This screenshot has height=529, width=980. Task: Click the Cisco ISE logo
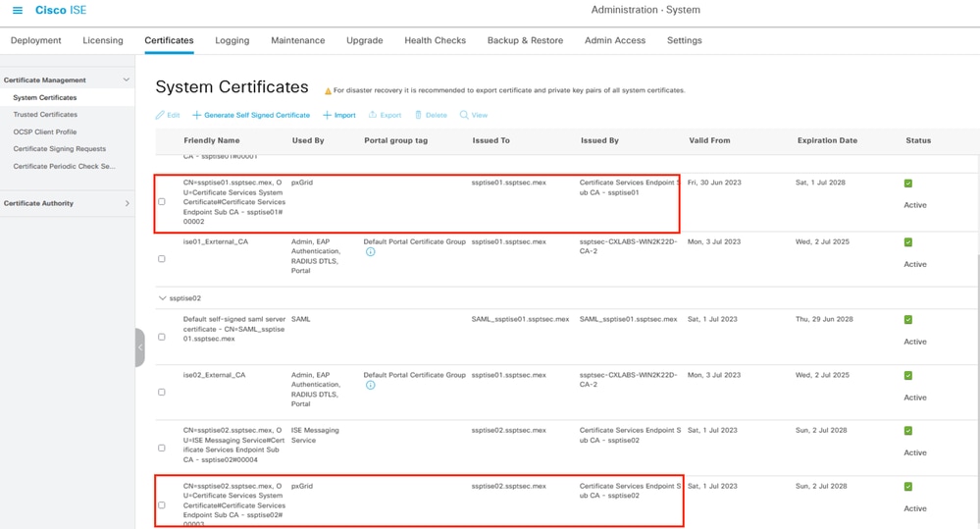click(61, 10)
